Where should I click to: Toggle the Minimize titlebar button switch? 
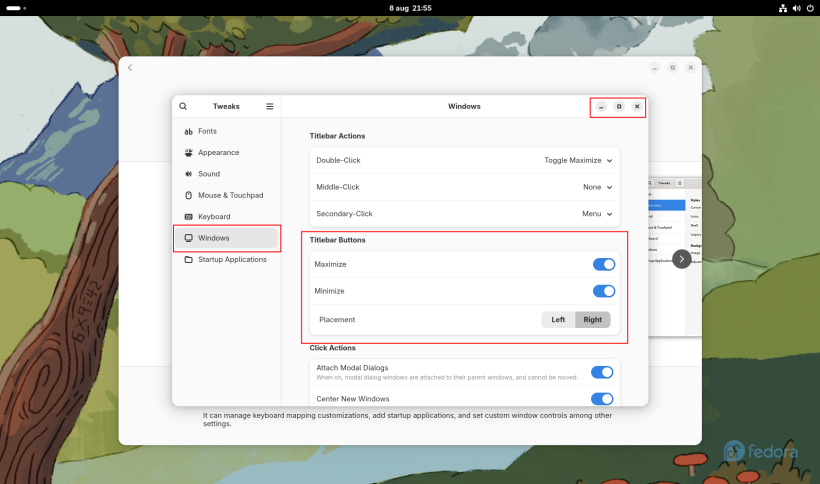pyautogui.click(x=603, y=291)
